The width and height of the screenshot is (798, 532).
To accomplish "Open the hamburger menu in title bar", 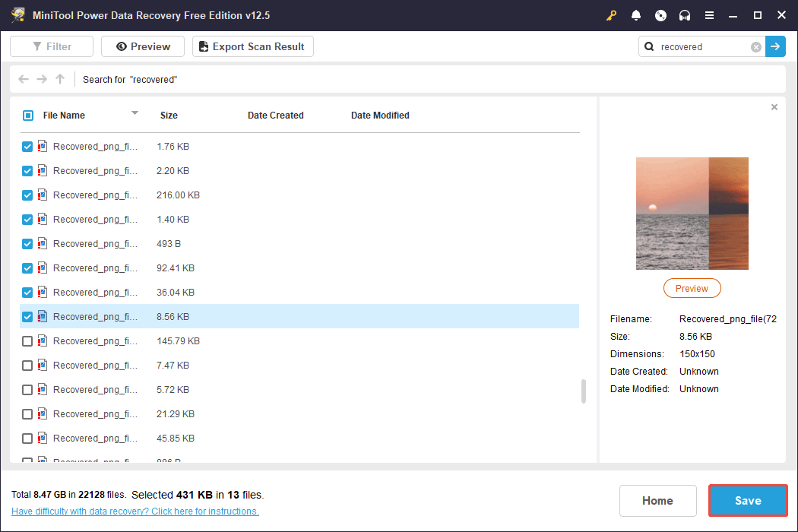I will tap(709, 15).
